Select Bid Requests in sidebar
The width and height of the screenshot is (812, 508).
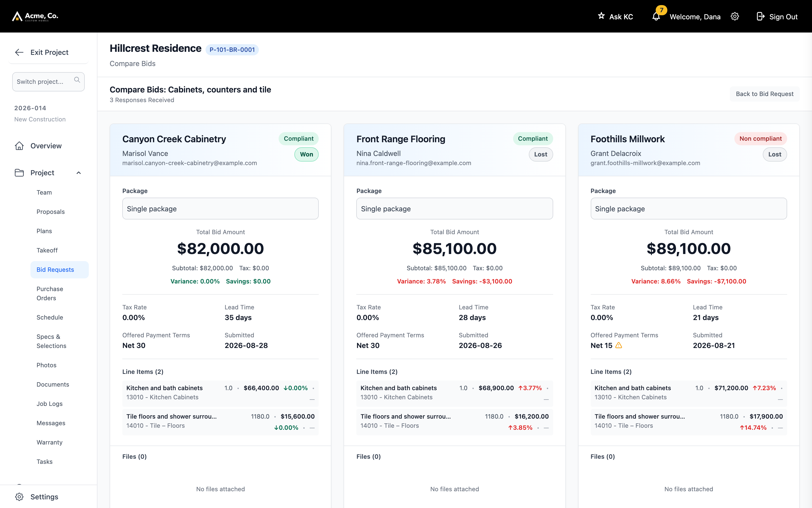click(59, 270)
